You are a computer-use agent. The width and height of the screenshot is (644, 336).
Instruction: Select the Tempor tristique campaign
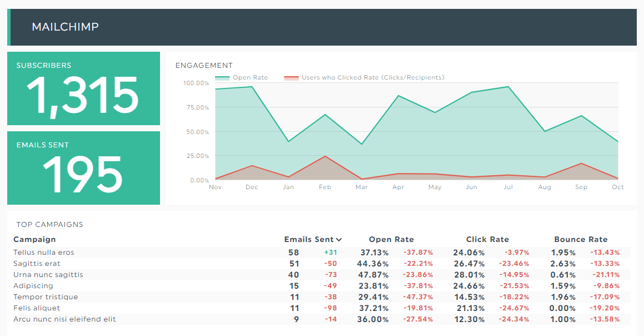[46, 297]
